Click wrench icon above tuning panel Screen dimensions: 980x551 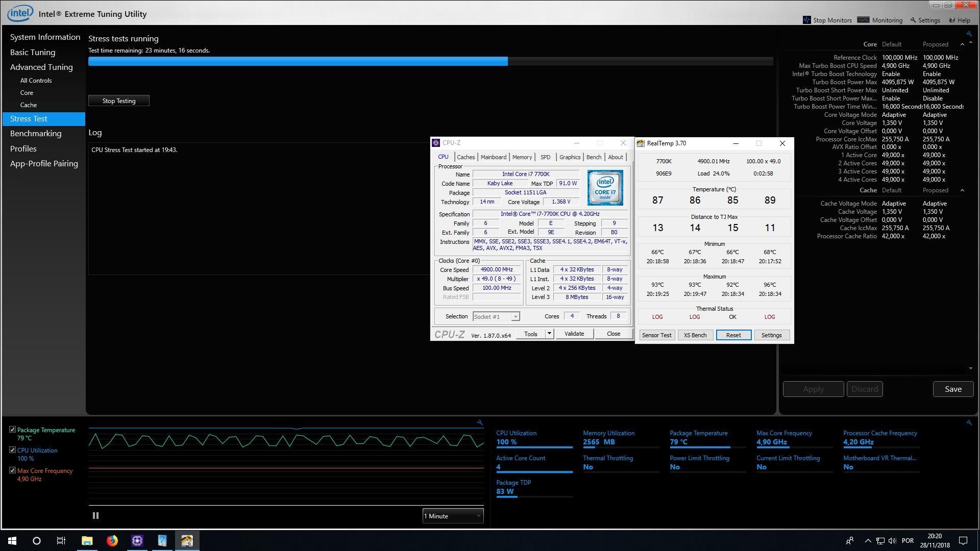[969, 34]
